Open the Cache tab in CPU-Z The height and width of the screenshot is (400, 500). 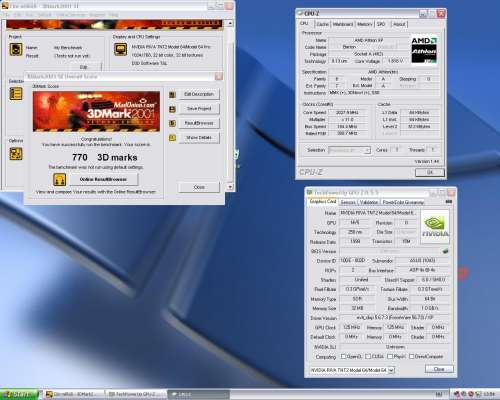coord(322,24)
